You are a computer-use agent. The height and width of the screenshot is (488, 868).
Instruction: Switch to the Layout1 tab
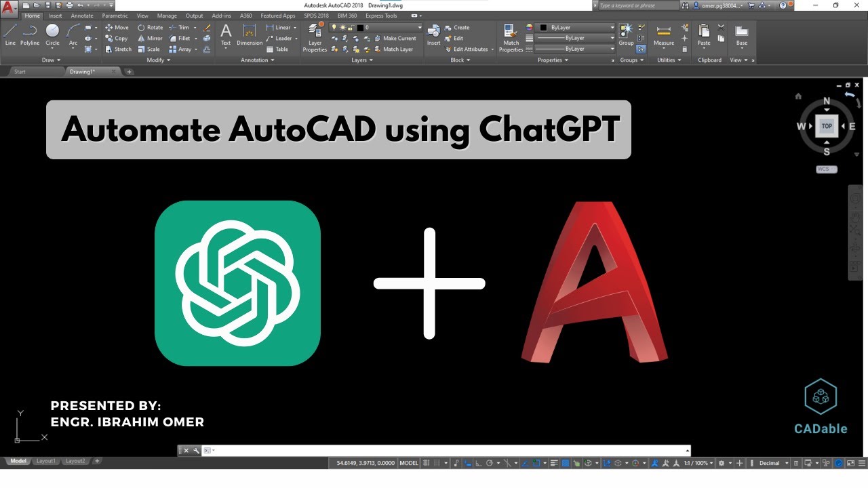click(x=46, y=461)
